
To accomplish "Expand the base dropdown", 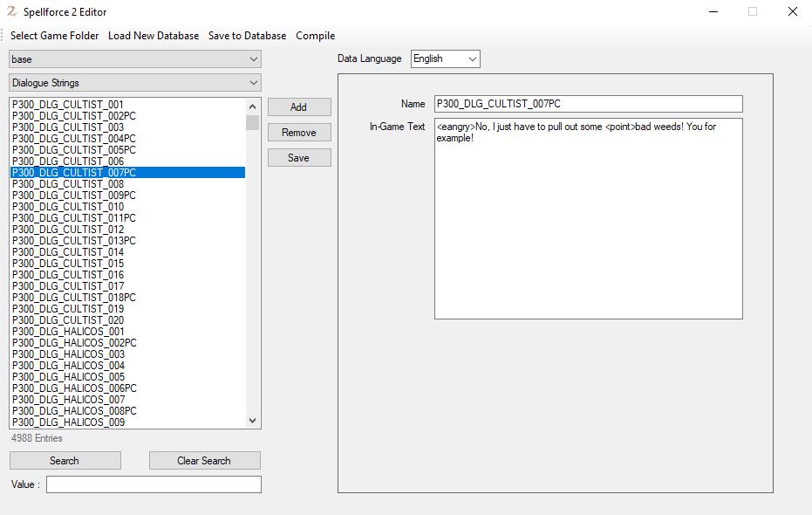I will point(135,59).
